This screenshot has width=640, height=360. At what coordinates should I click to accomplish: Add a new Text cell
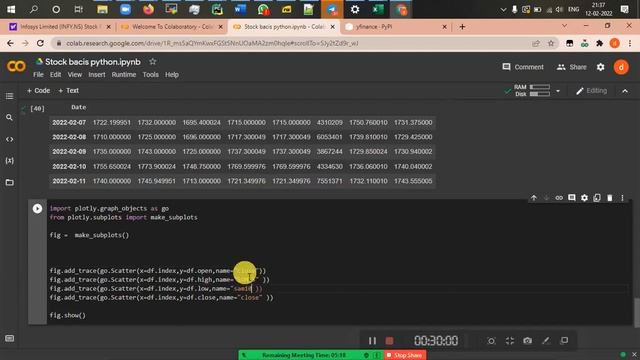pyautogui.click(x=69, y=91)
